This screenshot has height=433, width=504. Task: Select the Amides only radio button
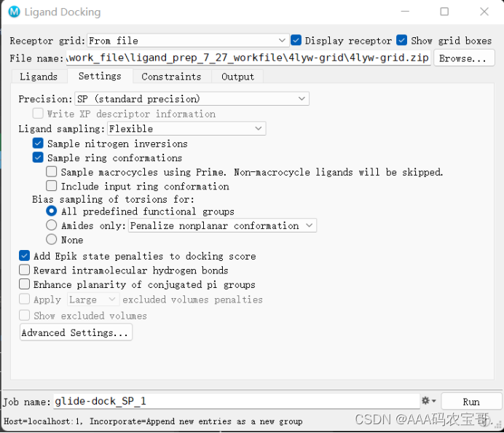[x=52, y=225]
